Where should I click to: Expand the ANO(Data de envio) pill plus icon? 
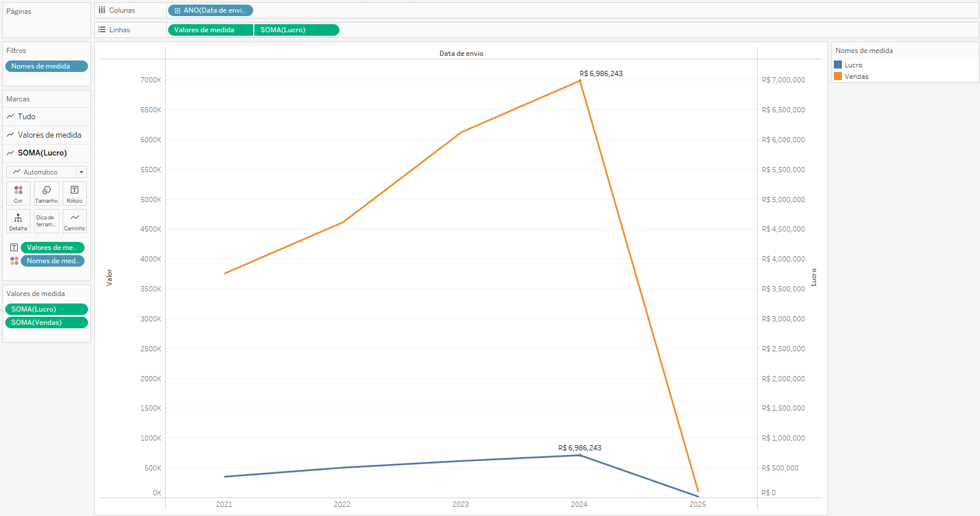click(177, 10)
